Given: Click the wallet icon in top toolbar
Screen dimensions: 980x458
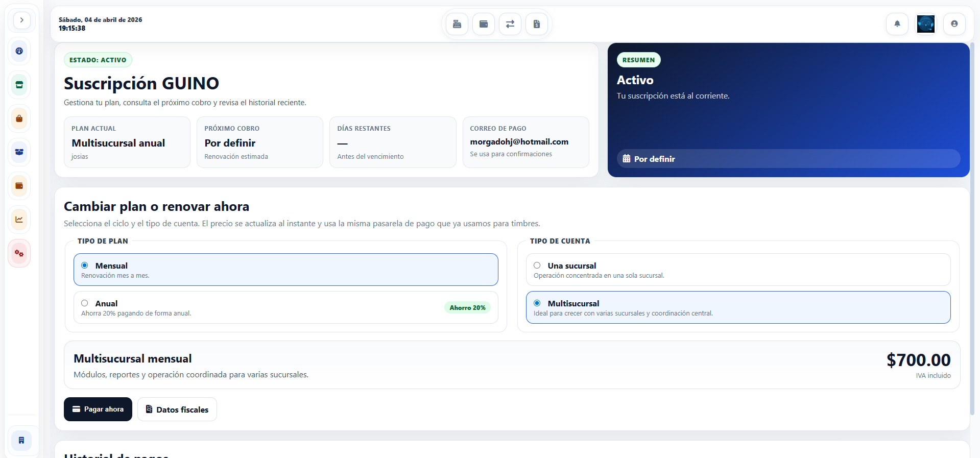Looking at the screenshot, I should tap(484, 24).
